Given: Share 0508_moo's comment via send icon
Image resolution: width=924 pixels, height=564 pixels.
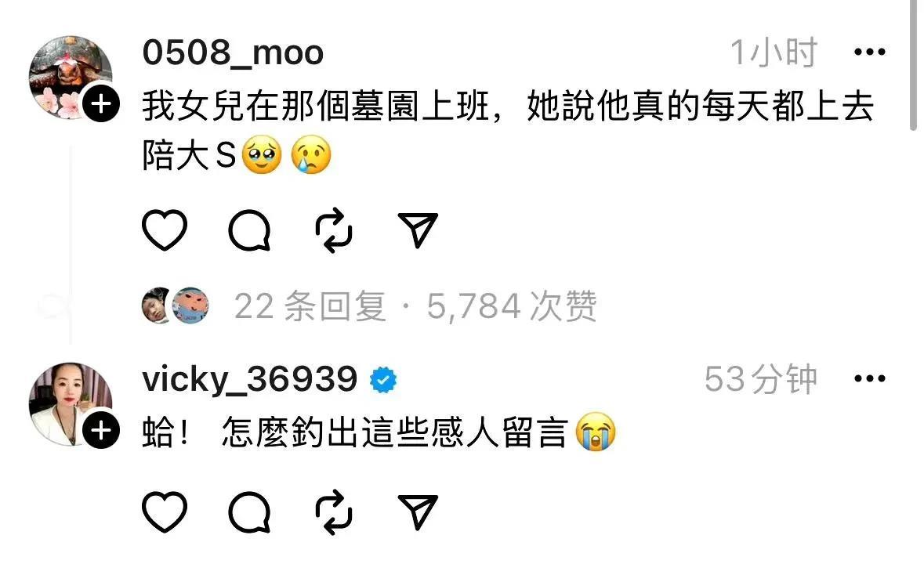Looking at the screenshot, I should point(418,230).
